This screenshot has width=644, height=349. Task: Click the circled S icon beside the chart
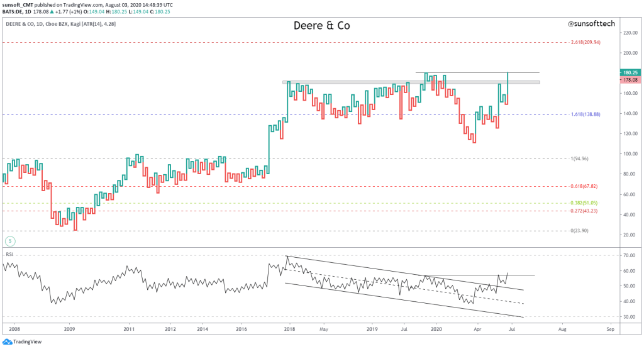point(10,241)
